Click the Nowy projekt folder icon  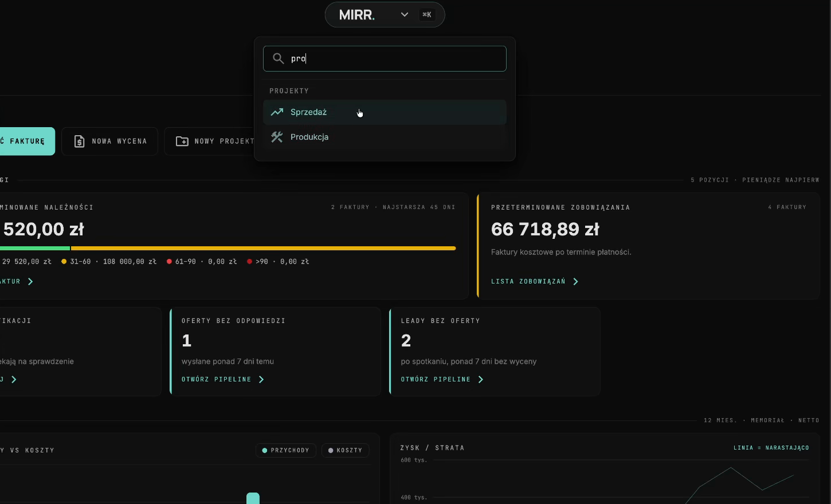(182, 141)
